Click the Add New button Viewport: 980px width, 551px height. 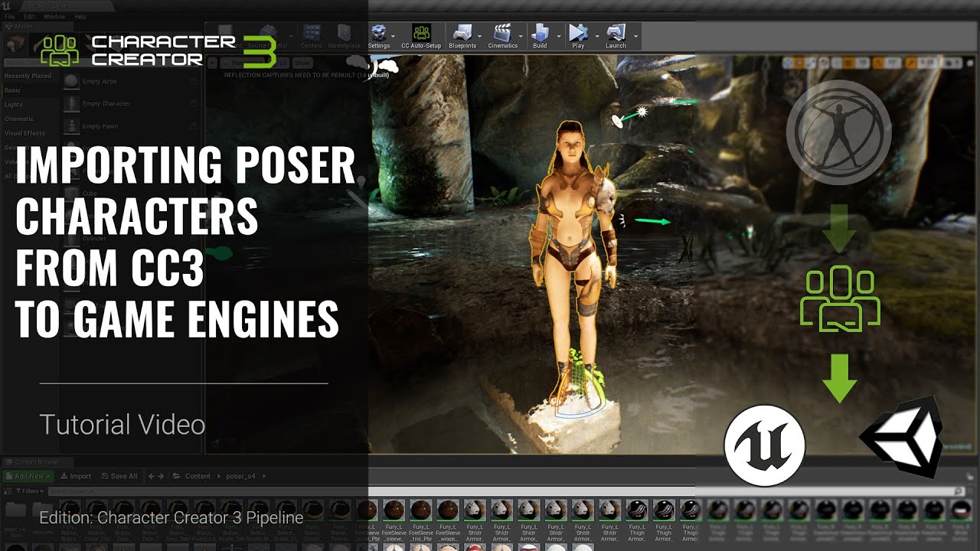28,476
